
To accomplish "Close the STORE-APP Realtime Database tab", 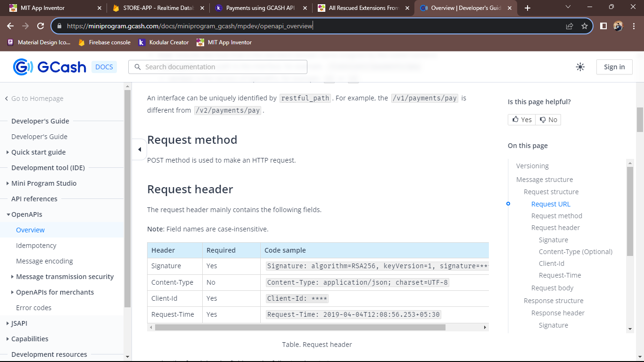I will tap(202, 8).
